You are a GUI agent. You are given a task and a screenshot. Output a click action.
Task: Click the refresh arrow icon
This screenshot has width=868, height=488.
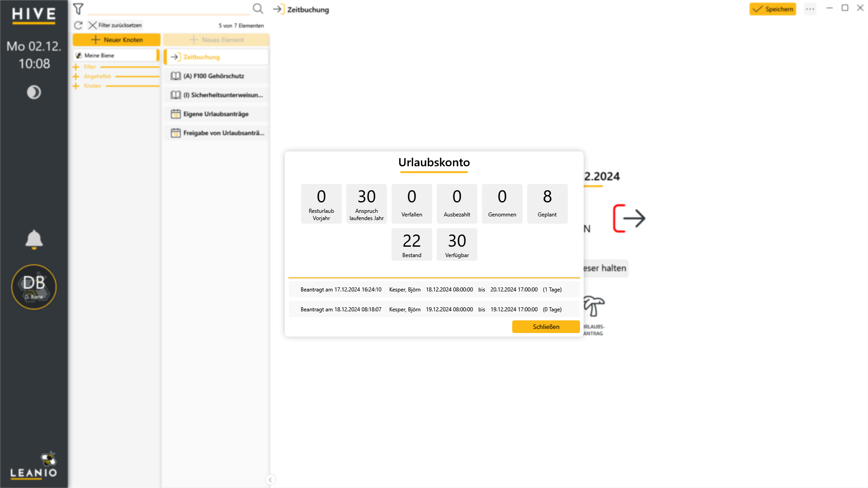pos(78,25)
